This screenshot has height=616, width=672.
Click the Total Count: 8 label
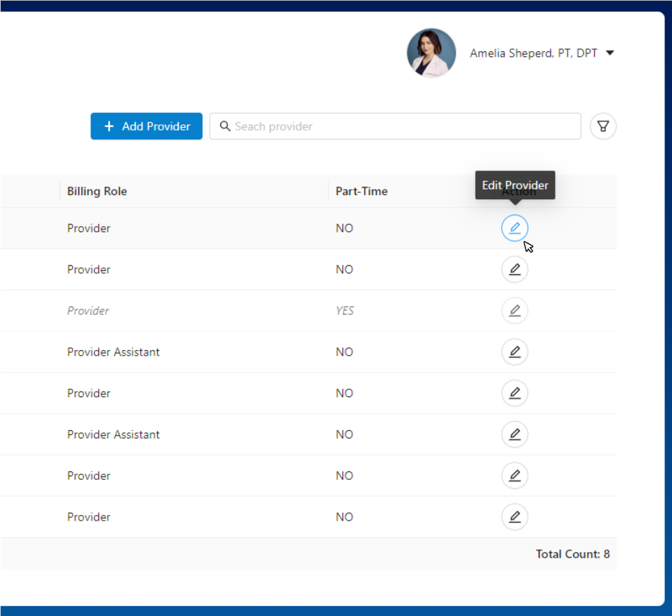[x=572, y=554]
